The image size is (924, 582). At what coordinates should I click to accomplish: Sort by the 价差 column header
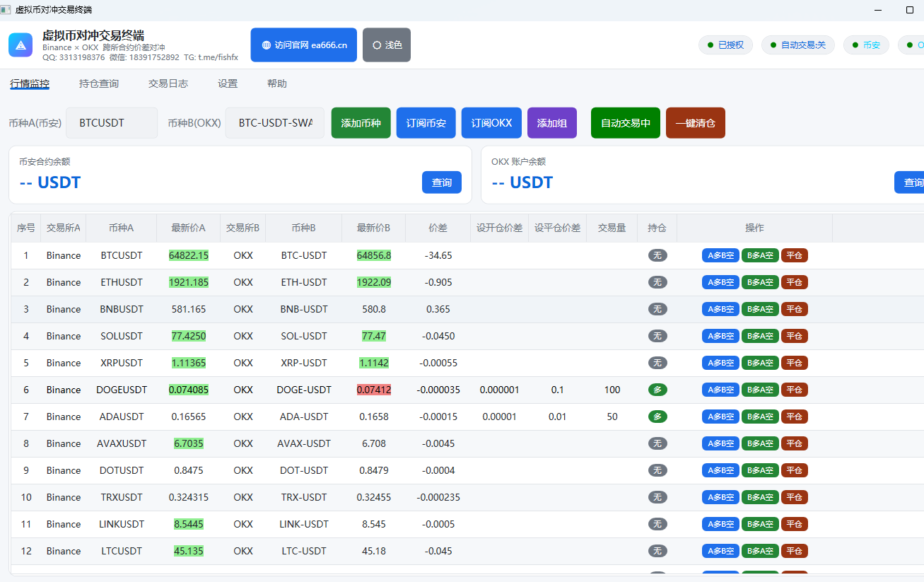point(438,228)
